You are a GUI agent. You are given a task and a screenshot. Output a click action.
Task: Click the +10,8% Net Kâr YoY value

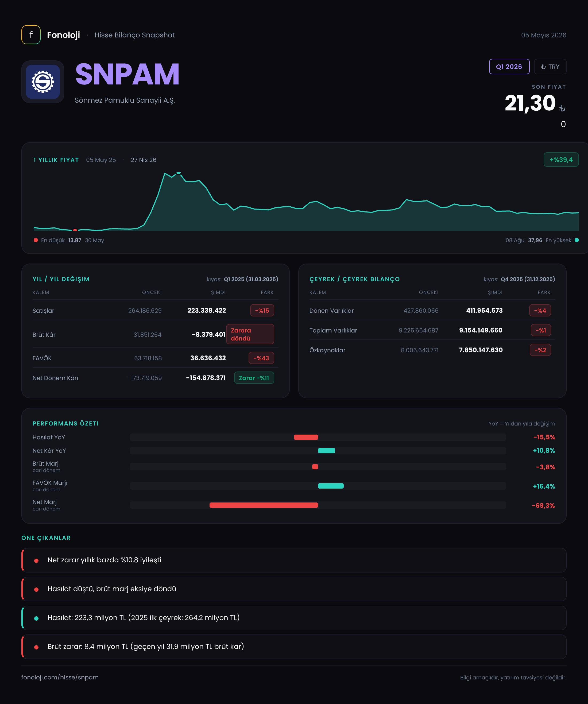pyautogui.click(x=544, y=451)
